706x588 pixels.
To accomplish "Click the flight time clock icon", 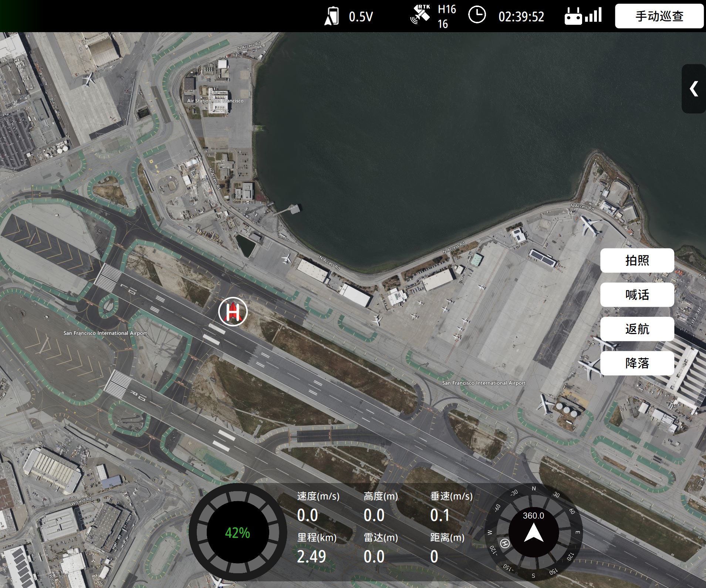I will [477, 16].
